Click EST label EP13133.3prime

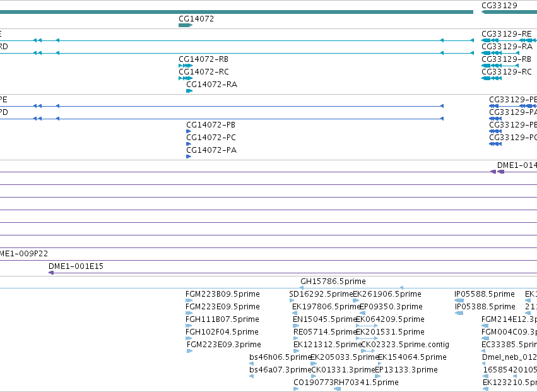pyautogui.click(x=406, y=370)
